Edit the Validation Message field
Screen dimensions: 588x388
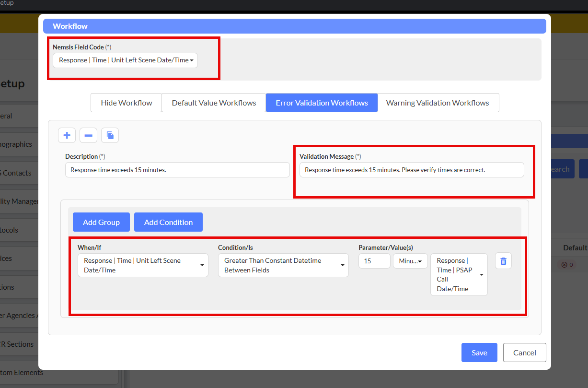click(411, 170)
